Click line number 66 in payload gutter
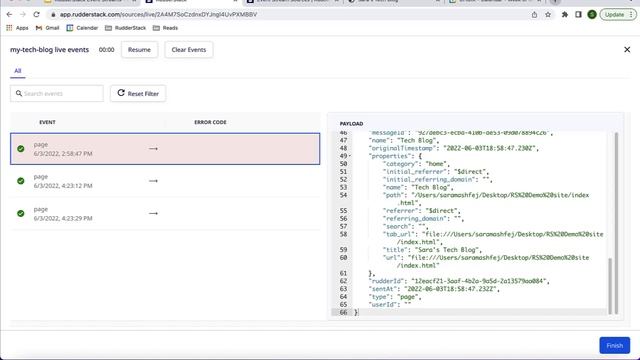This screenshot has width=640, height=360. (343, 312)
